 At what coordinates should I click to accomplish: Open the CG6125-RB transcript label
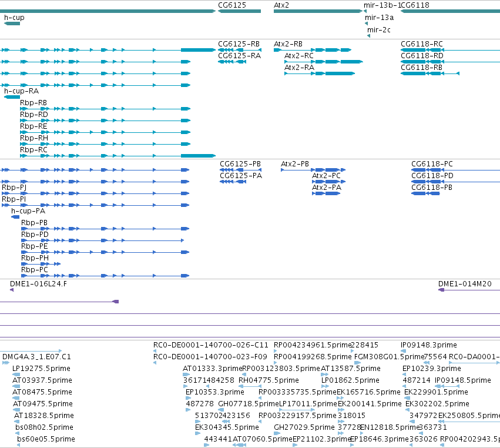click(239, 44)
